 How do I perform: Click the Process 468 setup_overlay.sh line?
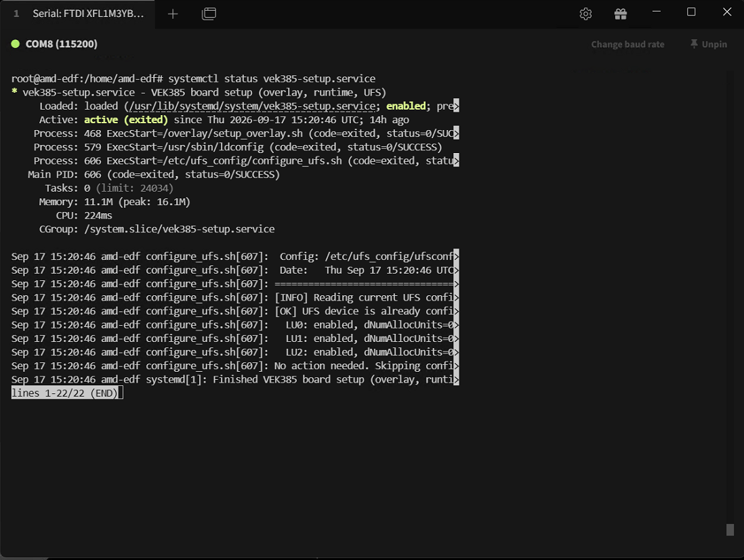pyautogui.click(x=246, y=133)
